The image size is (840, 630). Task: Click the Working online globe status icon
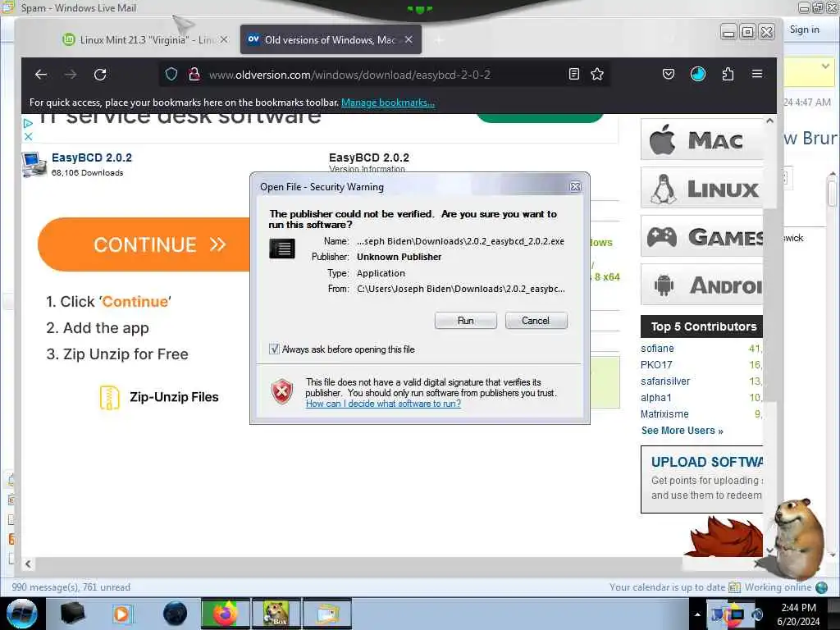(x=821, y=587)
